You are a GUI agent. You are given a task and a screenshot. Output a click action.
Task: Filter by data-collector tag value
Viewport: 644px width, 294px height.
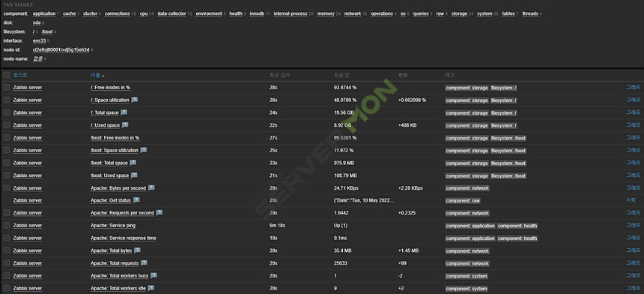tap(171, 13)
